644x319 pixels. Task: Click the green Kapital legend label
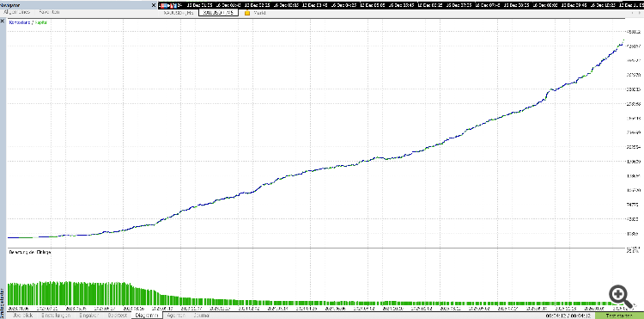click(40, 22)
